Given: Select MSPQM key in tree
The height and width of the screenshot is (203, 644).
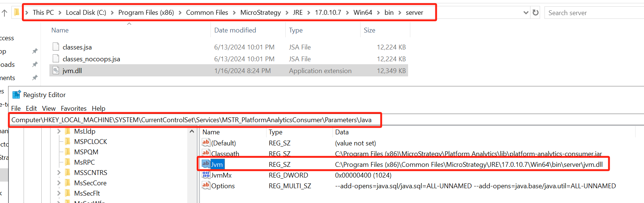Looking at the screenshot, I should click(x=86, y=152).
